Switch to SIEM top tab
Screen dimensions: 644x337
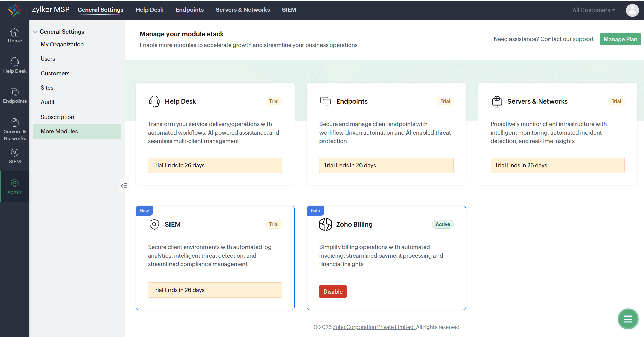click(x=289, y=10)
